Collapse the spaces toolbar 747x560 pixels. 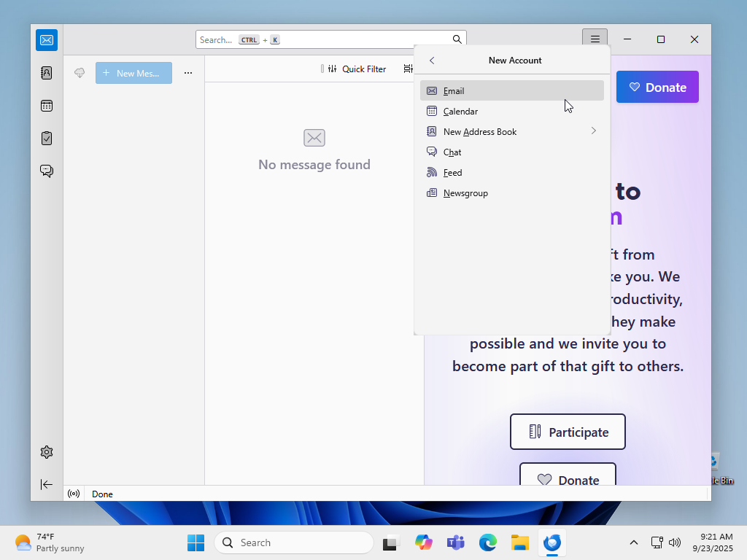[47, 484]
